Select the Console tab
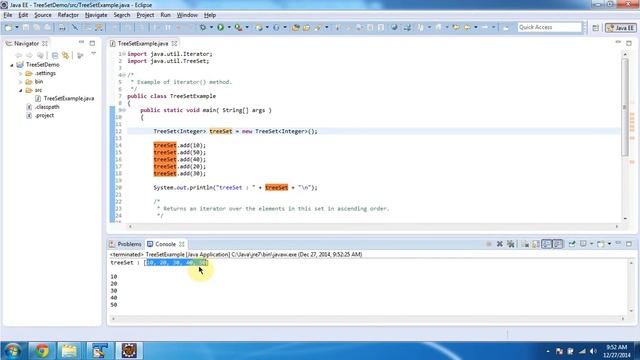 (x=166, y=244)
